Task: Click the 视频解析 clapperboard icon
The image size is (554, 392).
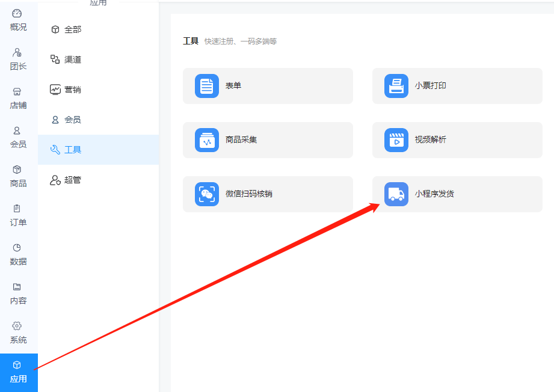Action: pos(396,140)
